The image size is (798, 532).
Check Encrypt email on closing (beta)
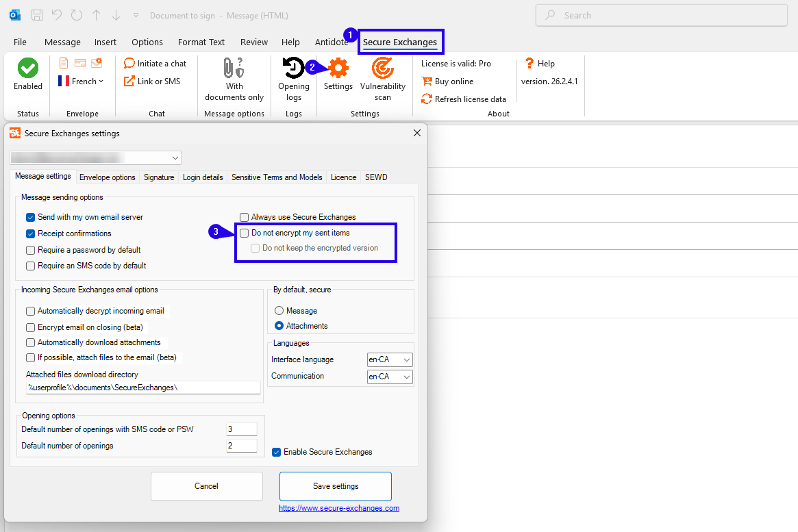[x=31, y=327]
